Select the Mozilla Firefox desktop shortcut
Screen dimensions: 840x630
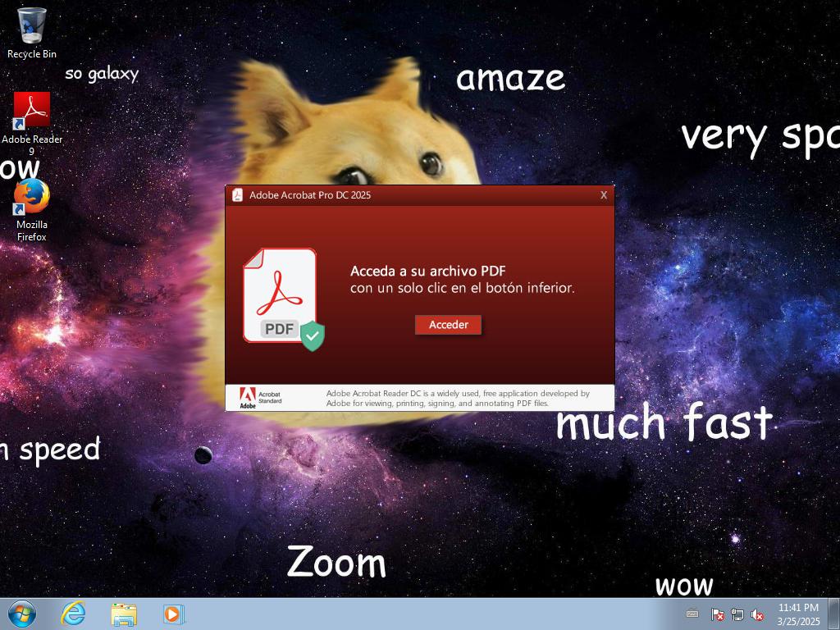32,210
